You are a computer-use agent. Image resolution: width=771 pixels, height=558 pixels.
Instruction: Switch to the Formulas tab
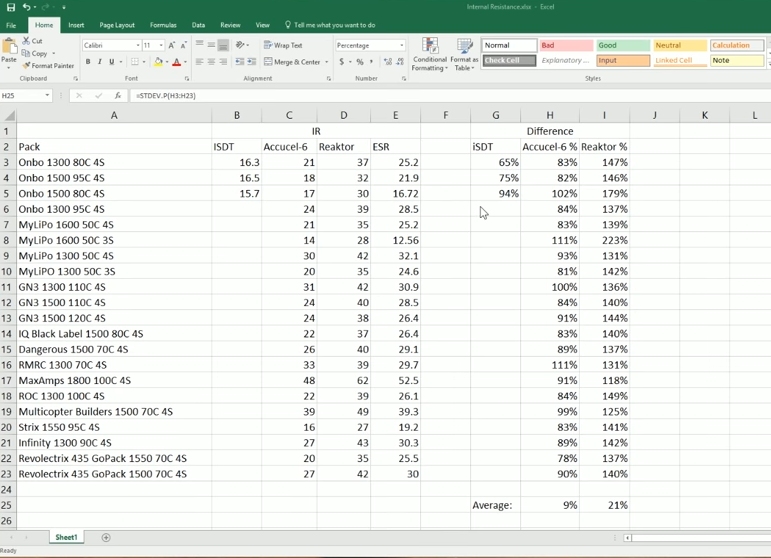[163, 25]
